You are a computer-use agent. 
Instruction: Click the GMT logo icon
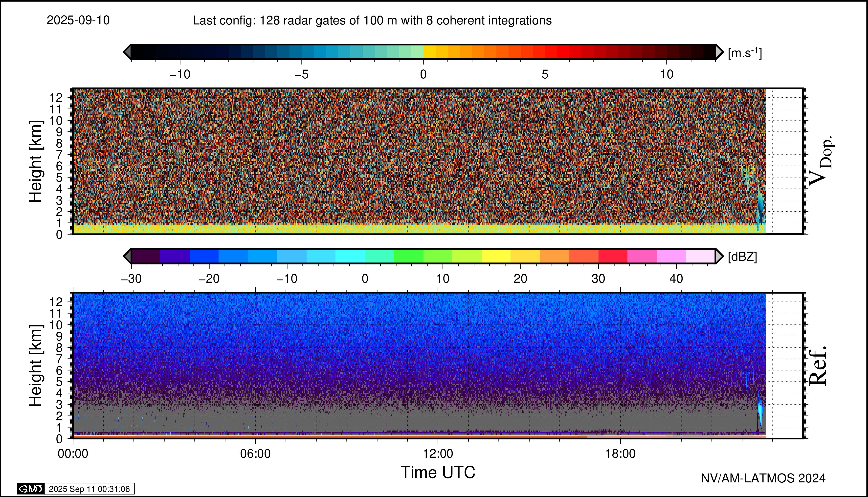(x=31, y=489)
